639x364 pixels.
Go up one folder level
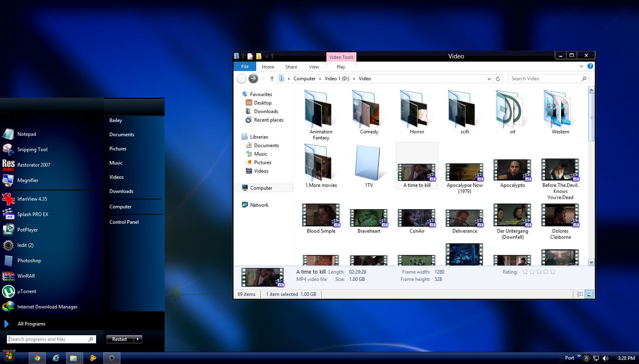tap(272, 79)
